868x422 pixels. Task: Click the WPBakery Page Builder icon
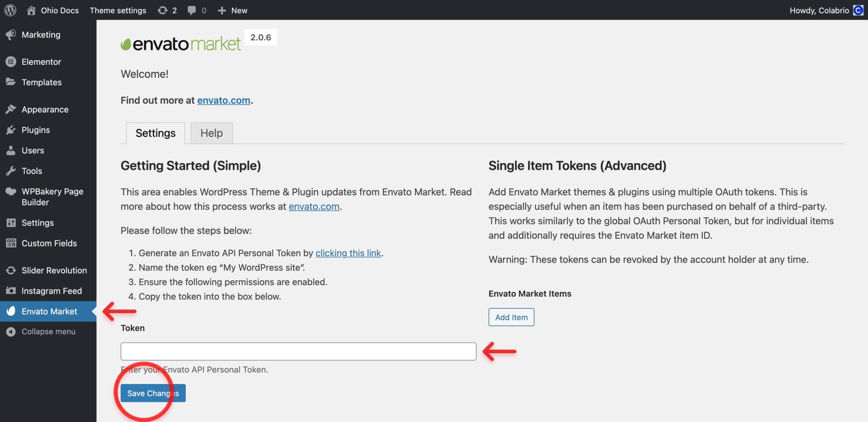pos(11,192)
